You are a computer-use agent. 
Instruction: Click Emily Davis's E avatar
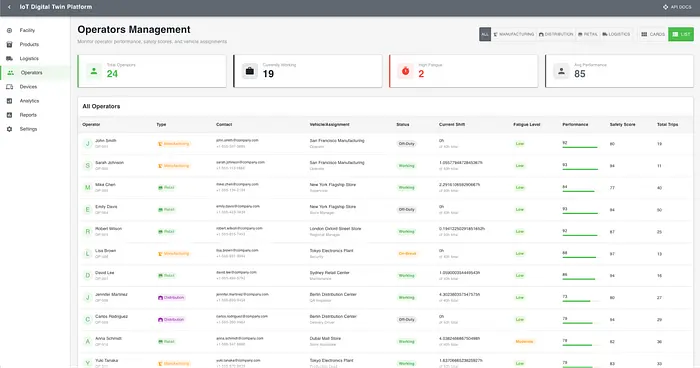tap(88, 209)
